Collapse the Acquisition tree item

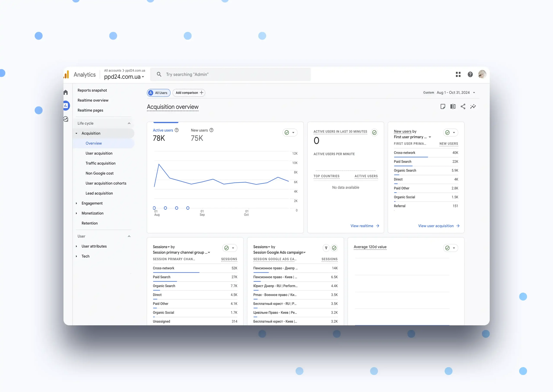point(76,133)
